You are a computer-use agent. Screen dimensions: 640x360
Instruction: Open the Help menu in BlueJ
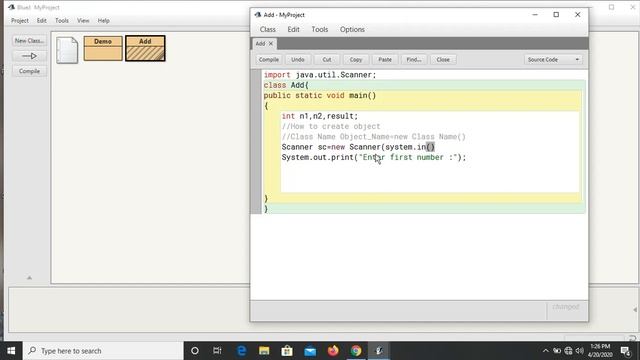pyautogui.click(x=103, y=20)
